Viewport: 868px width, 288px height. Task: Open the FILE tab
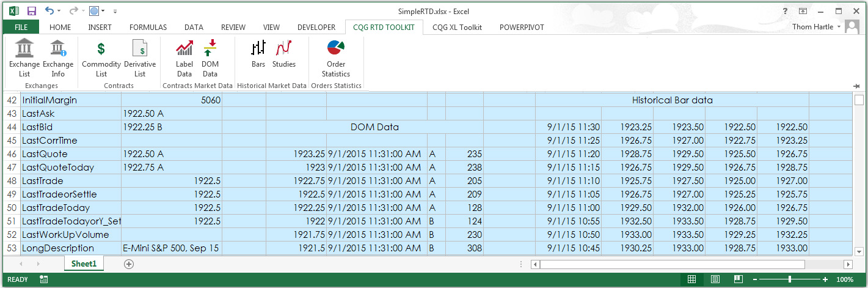click(x=21, y=27)
